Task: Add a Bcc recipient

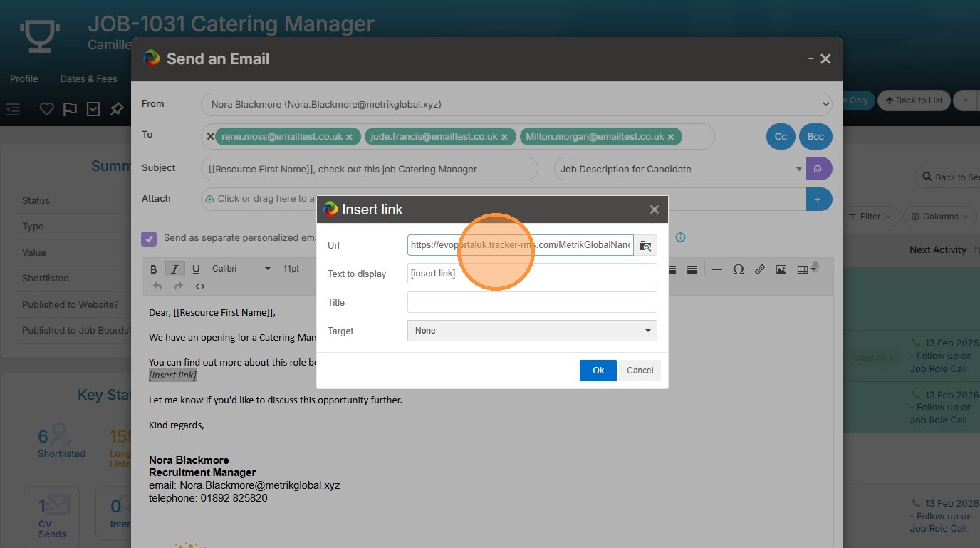Action: [815, 137]
